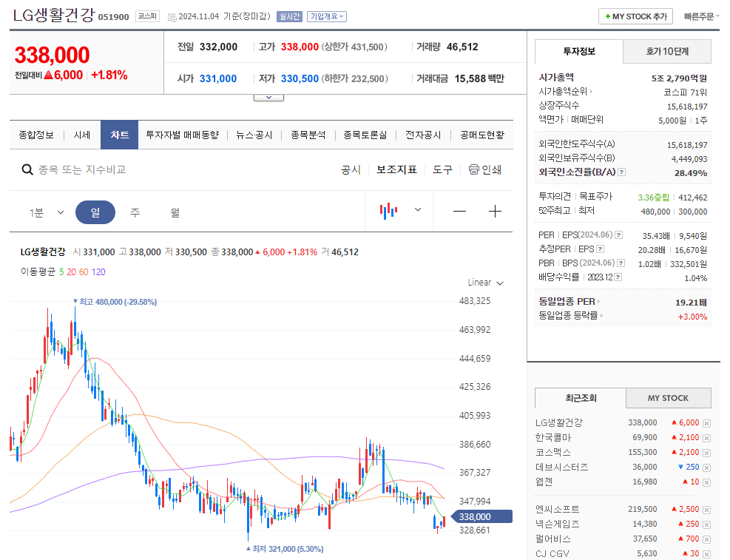
Task: Toggle the 실시간 realtime badge
Action: [290, 16]
